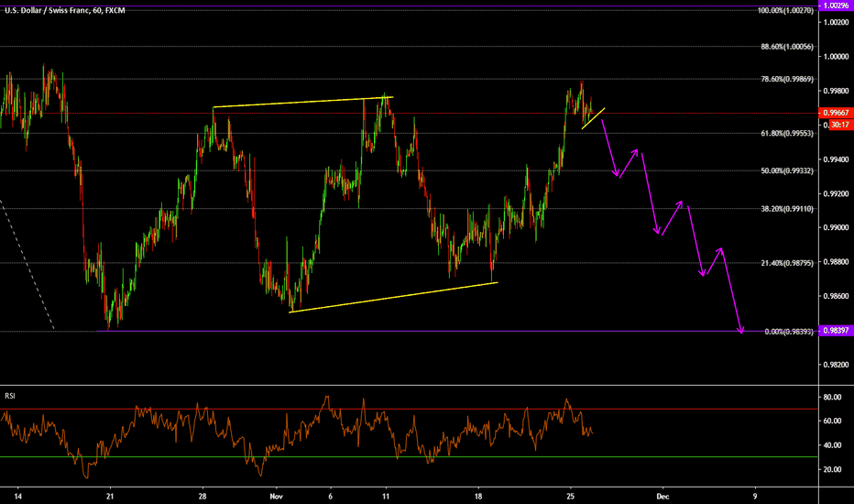
Task: Click the 0.00% Fibonacci level label
Action: [x=788, y=332]
